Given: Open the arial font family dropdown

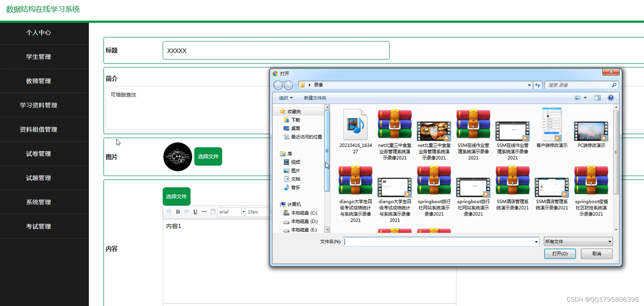Looking at the screenshot, I should tap(232, 212).
